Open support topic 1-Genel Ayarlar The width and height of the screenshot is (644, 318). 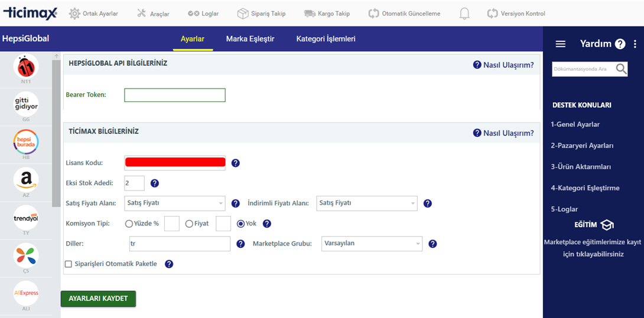(x=575, y=124)
